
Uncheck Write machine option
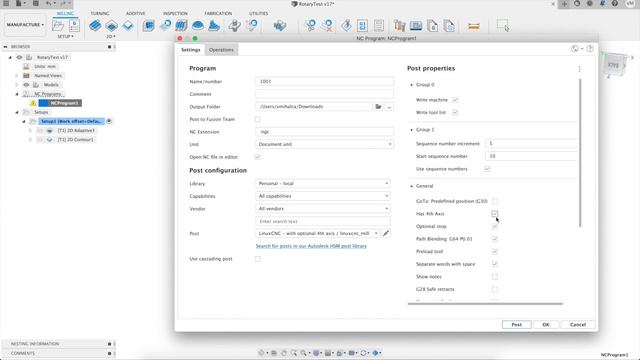[x=455, y=100]
